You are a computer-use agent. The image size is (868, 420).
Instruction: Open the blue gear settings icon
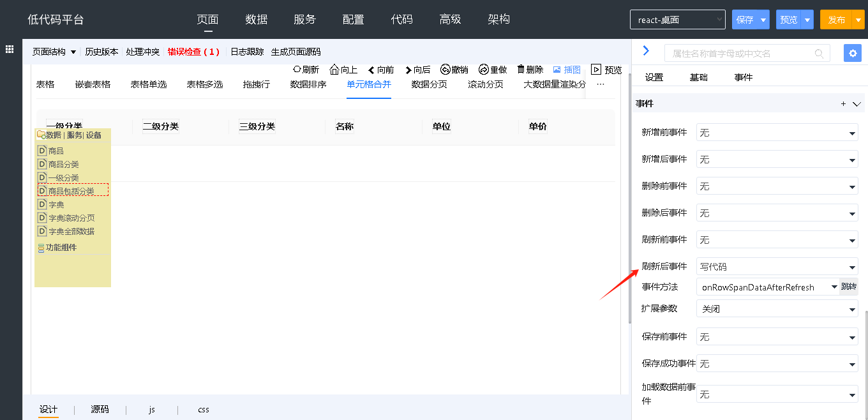coord(853,53)
